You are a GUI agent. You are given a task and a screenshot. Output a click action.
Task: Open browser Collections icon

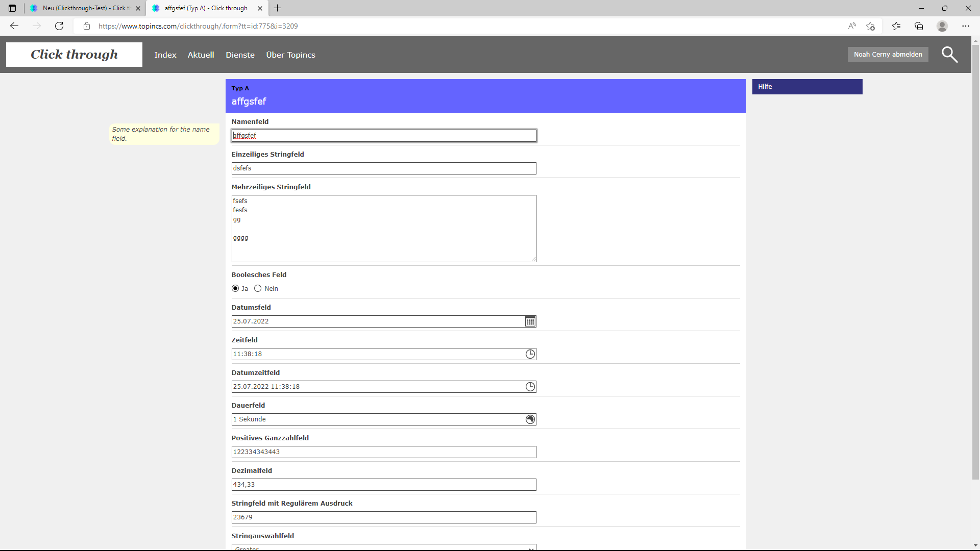point(919,26)
